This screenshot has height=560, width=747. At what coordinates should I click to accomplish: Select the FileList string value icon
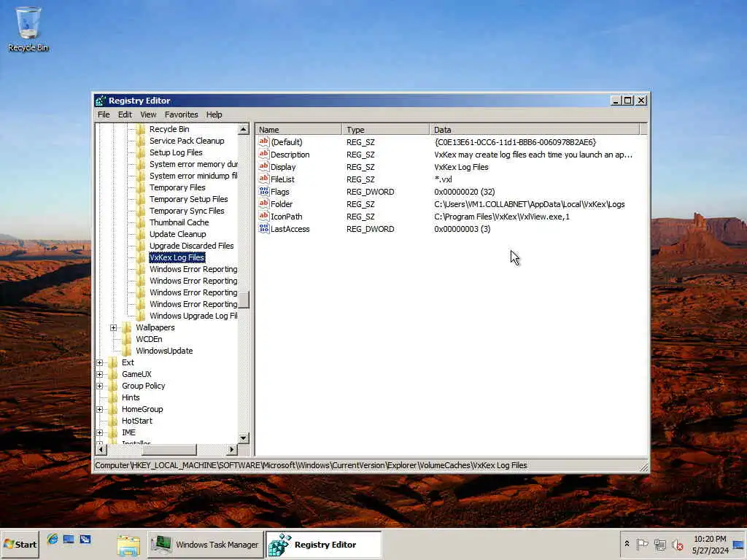[263, 179]
